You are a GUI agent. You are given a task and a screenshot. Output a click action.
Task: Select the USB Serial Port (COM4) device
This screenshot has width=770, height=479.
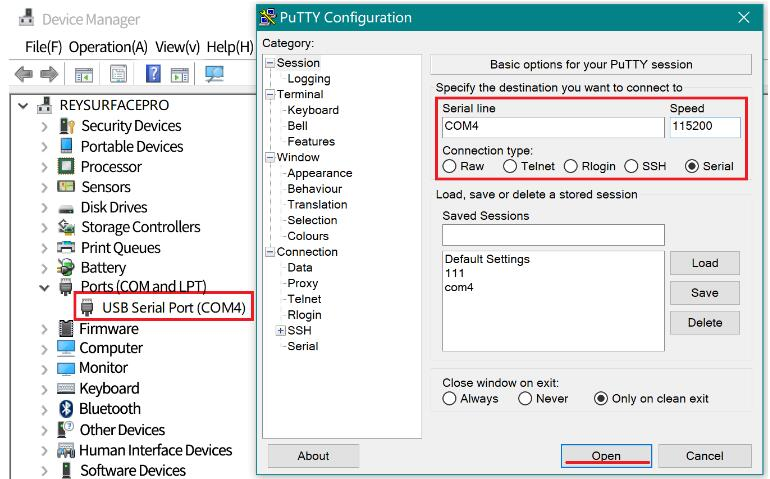click(172, 307)
